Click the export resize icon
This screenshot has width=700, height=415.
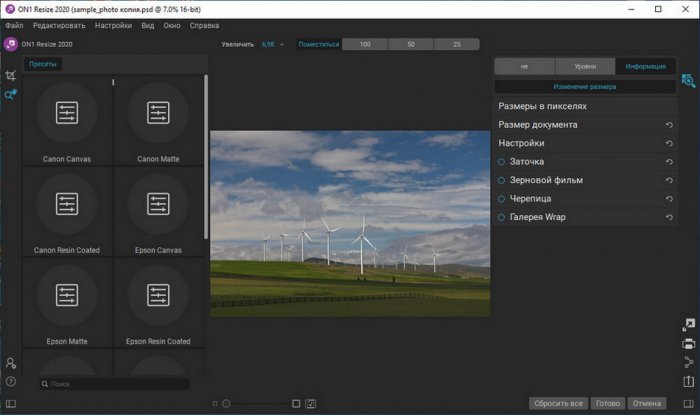(x=688, y=324)
